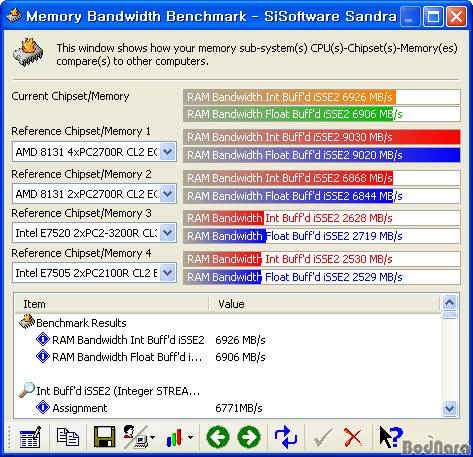
Task: Click the title bar application icon
Action: pos(14,15)
